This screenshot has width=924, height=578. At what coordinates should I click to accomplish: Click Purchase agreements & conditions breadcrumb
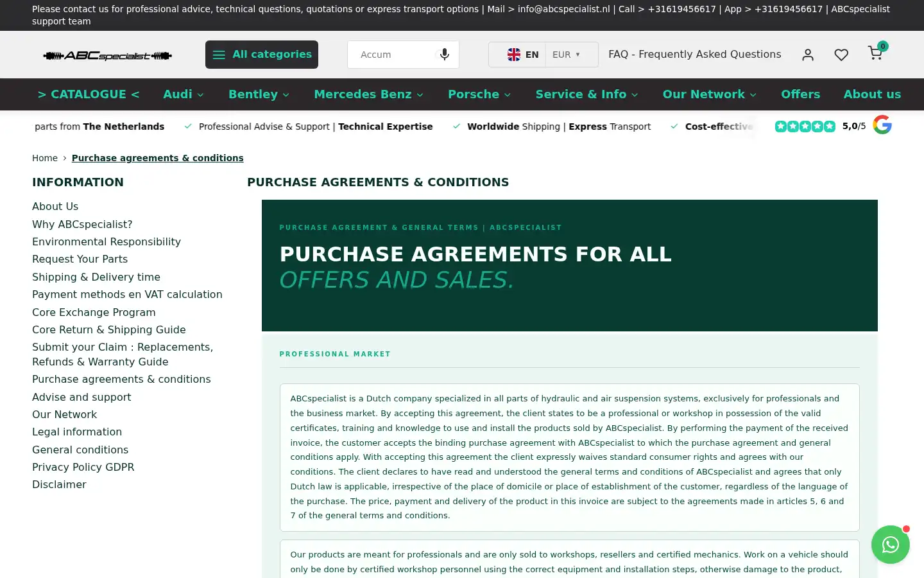pos(158,158)
